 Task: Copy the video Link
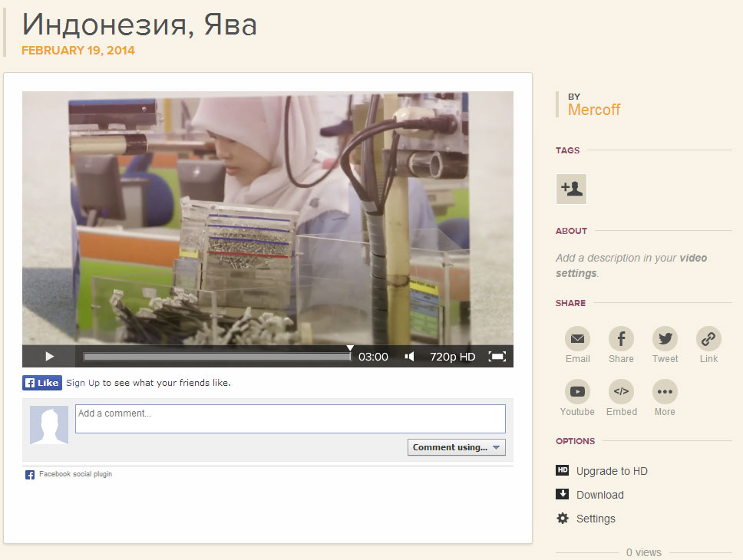pos(708,344)
